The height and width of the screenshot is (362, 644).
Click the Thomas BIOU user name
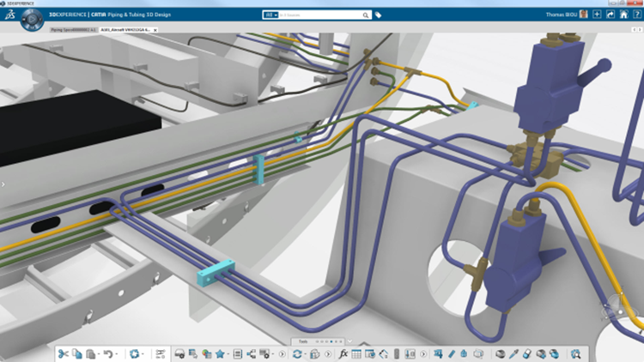click(563, 15)
